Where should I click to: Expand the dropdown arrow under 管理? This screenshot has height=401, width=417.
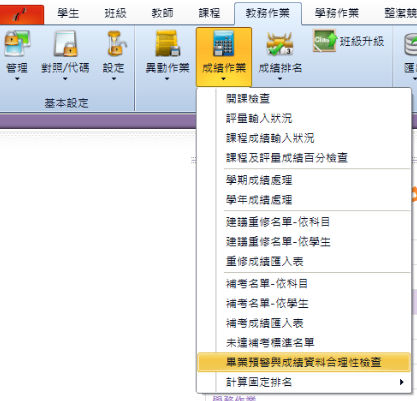click(x=17, y=79)
